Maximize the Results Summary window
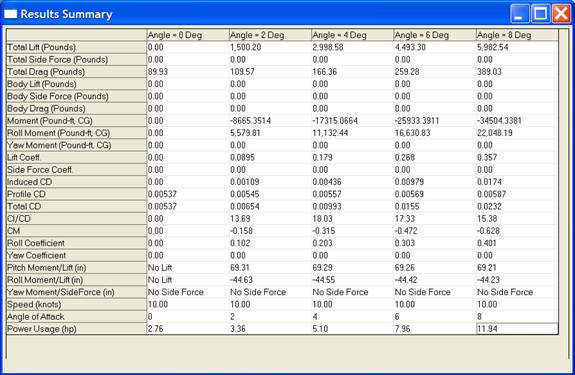575x375 pixels. click(x=540, y=14)
